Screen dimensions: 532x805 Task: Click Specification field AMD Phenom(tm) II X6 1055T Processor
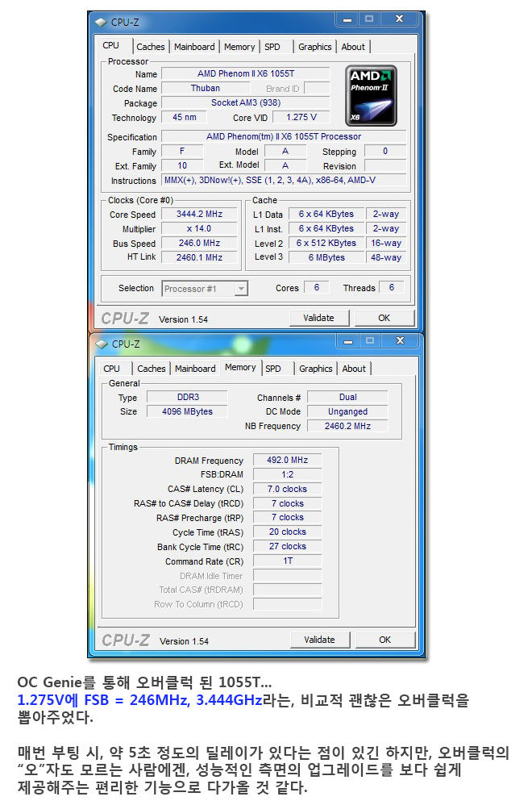tap(284, 136)
